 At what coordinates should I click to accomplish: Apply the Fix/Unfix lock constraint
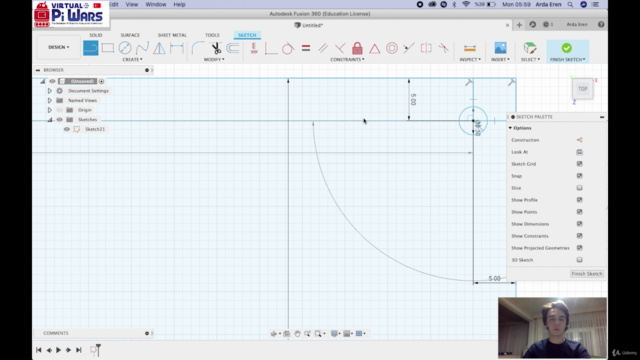pos(357,48)
